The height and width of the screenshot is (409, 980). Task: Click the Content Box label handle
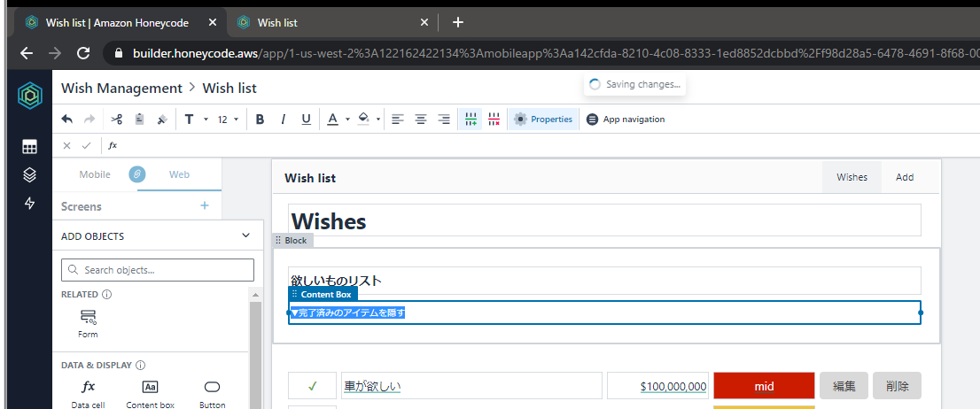pyautogui.click(x=323, y=294)
